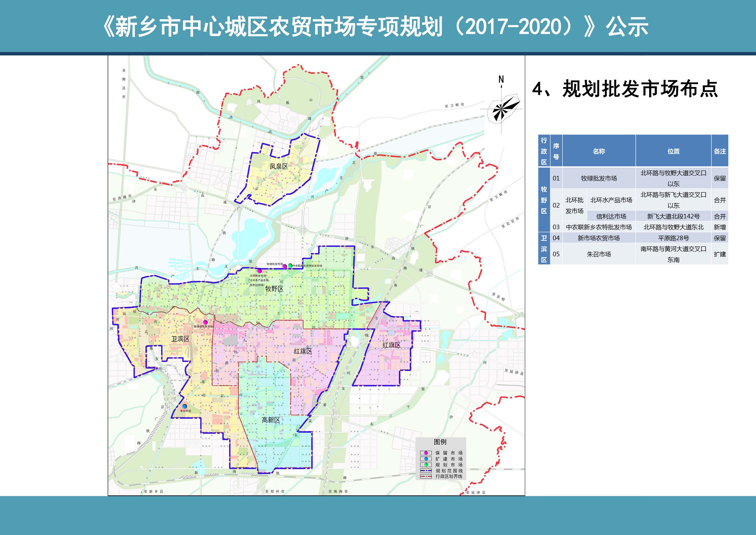This screenshot has width=756, height=535.
Task: Click the 至北京市 direction label on map
Action: click(x=510, y=223)
